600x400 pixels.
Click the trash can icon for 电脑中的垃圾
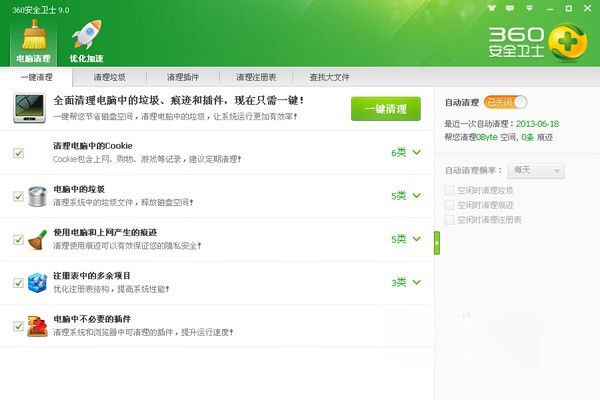pyautogui.click(x=38, y=196)
